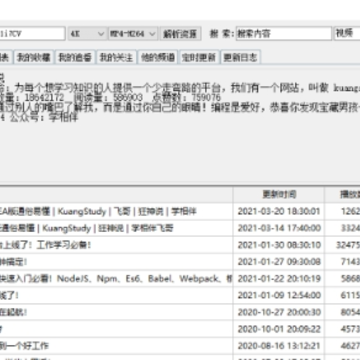Sort by the 更新时间 column header
Image resolution: width=360 pixels, height=360 pixels.
tap(279, 194)
